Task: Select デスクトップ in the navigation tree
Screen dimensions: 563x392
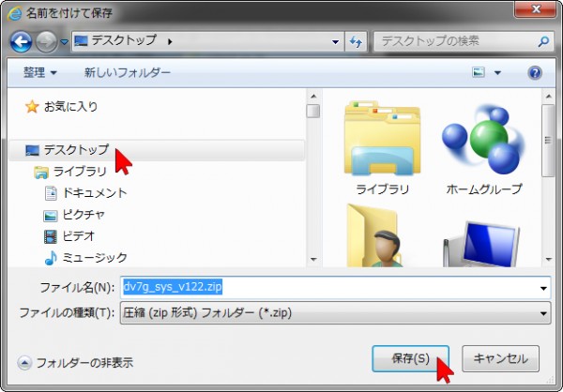Action: (75, 150)
